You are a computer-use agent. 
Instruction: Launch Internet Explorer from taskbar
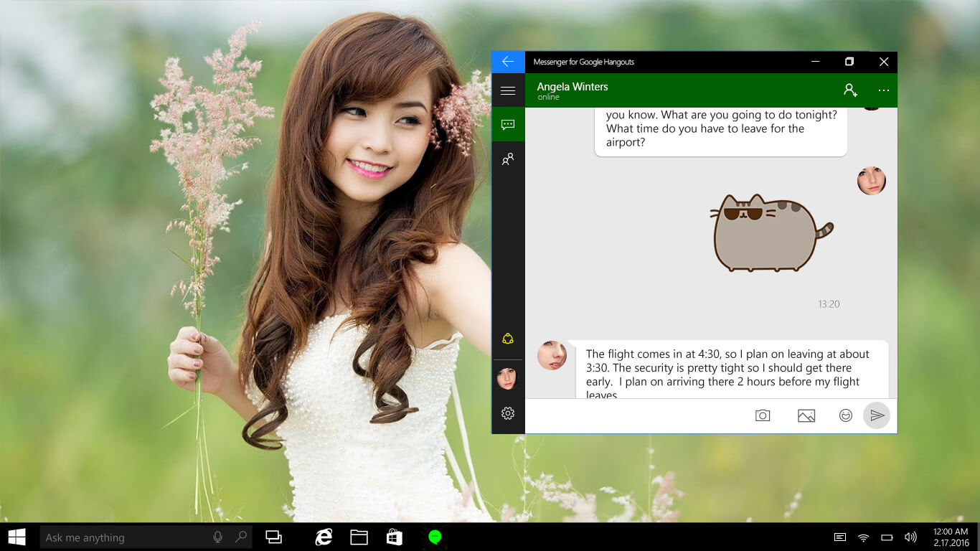324,537
